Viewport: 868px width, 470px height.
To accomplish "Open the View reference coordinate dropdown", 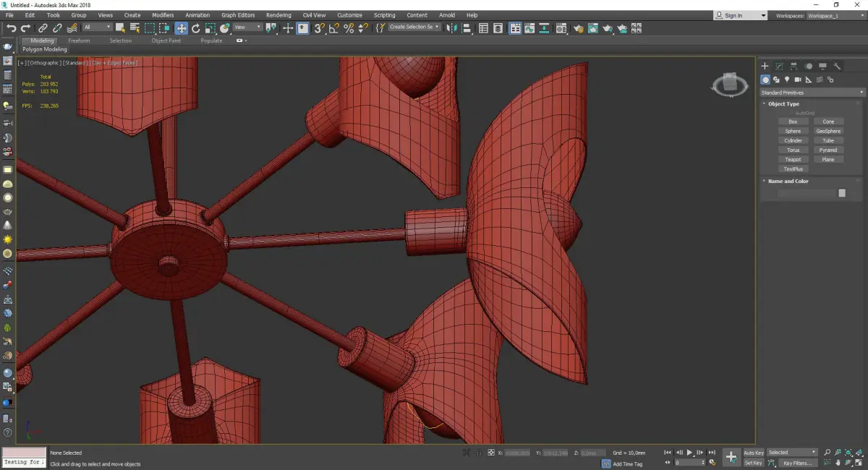I will (x=247, y=27).
